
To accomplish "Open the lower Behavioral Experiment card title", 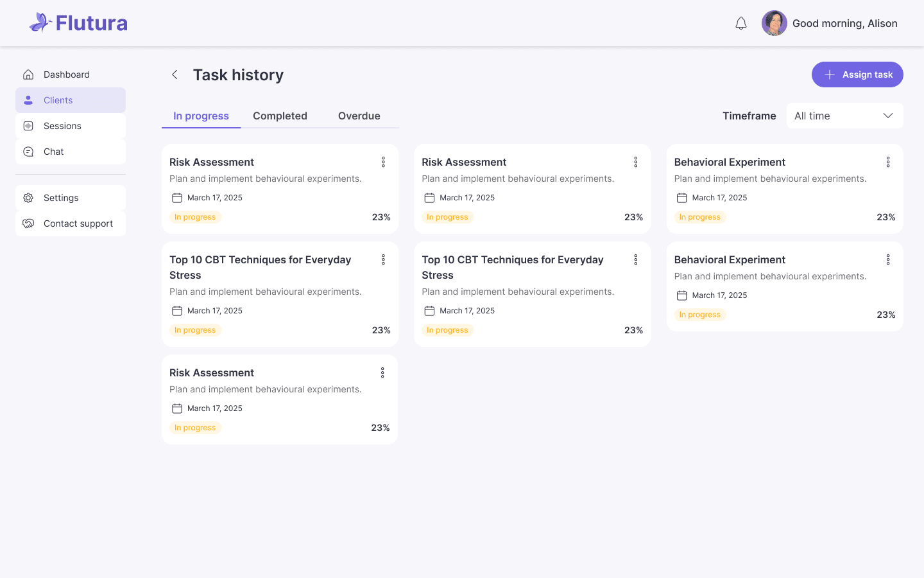I will pyautogui.click(x=730, y=259).
